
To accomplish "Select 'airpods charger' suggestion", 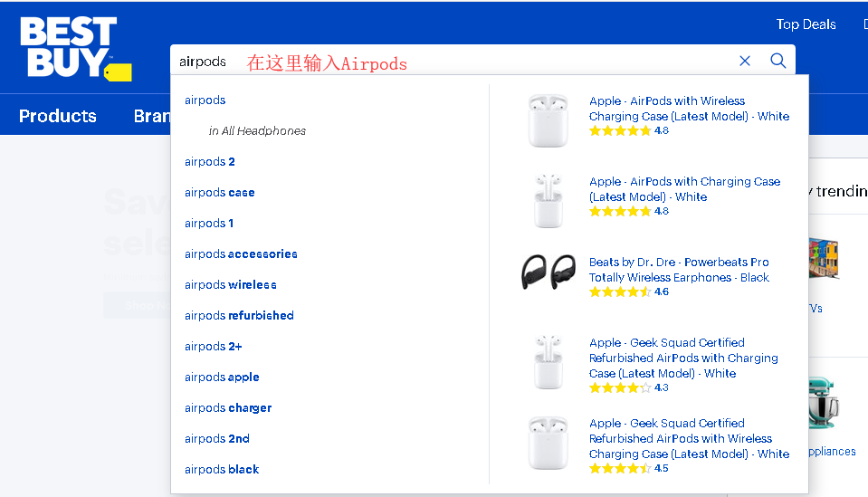I will [228, 408].
